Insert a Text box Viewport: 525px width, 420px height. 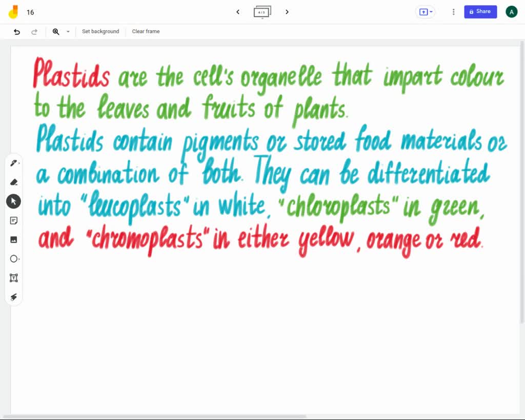(13, 278)
